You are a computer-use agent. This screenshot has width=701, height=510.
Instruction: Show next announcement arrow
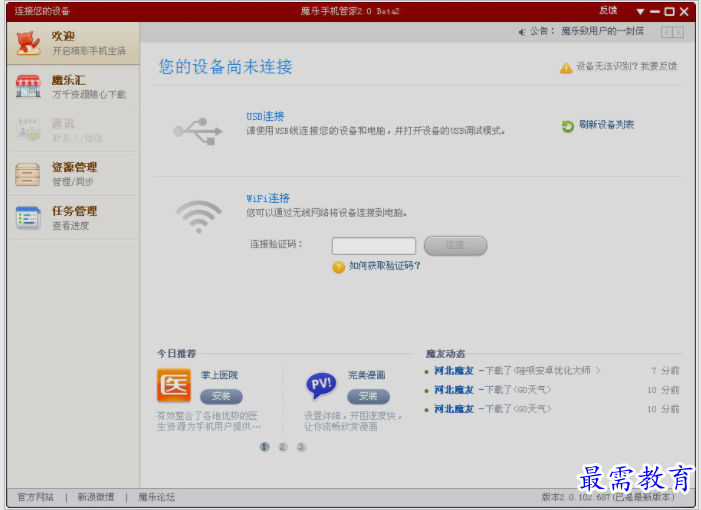coord(678,32)
